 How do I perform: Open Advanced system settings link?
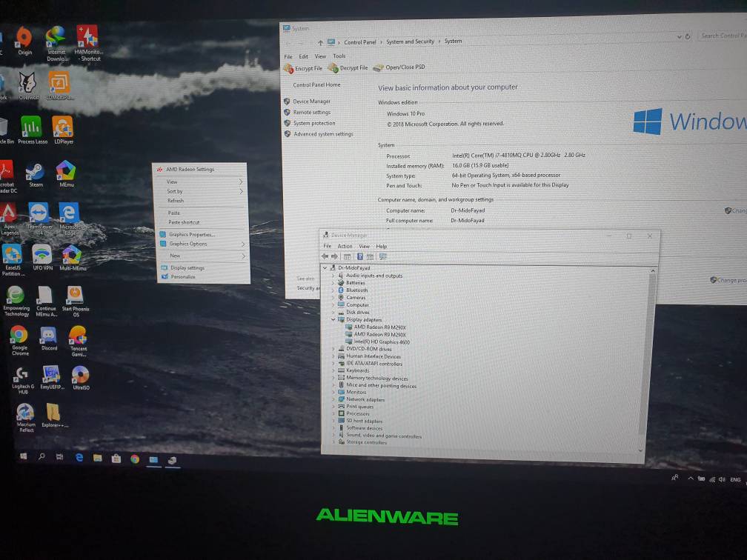click(x=323, y=134)
